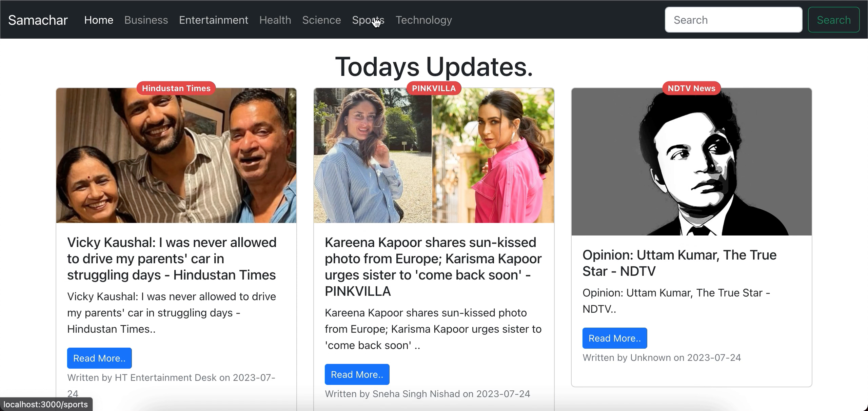Open the Health category
The width and height of the screenshot is (868, 411).
click(x=275, y=20)
